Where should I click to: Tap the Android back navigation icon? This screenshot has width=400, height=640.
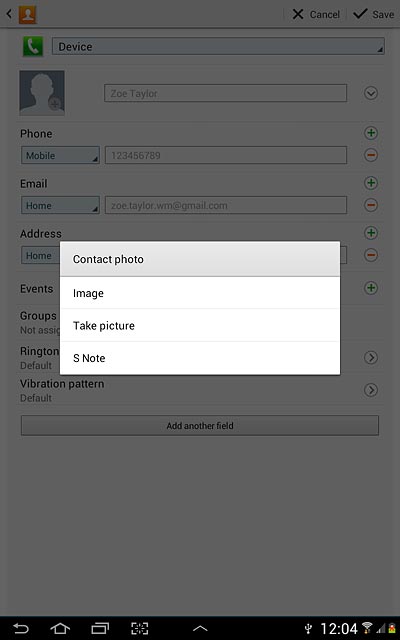coord(21,628)
